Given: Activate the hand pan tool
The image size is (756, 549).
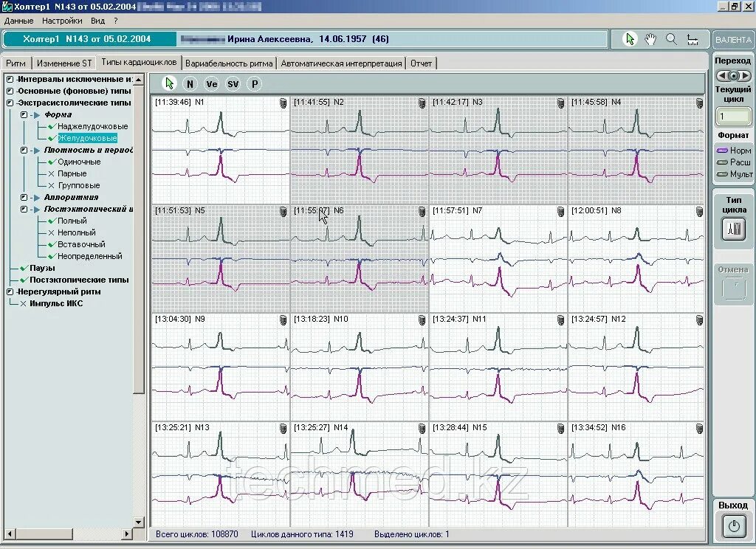Looking at the screenshot, I should point(650,39).
